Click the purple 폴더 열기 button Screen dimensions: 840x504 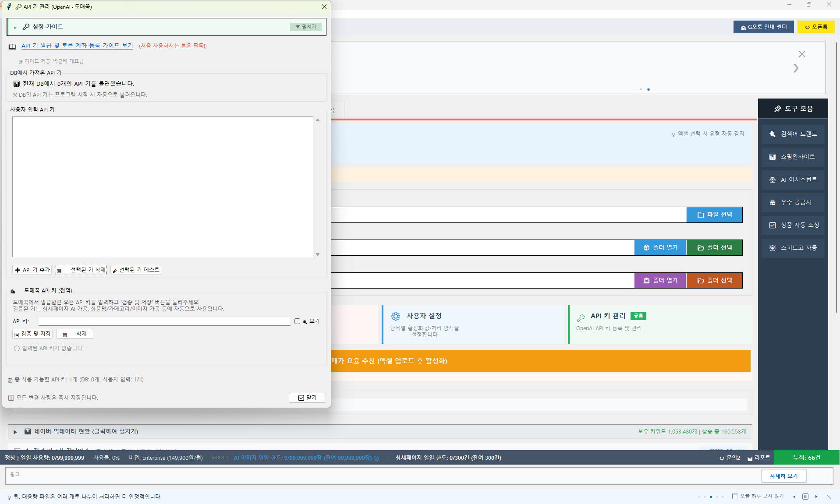point(660,281)
